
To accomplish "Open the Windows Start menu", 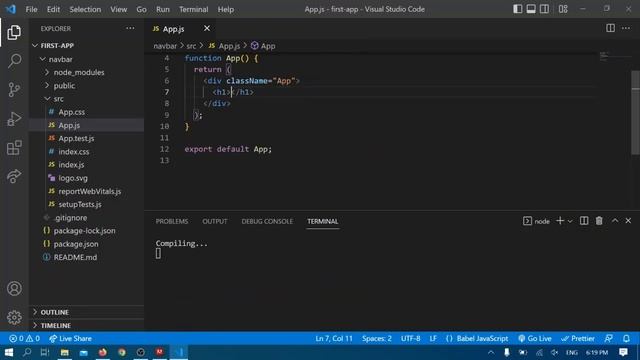I will [9, 352].
